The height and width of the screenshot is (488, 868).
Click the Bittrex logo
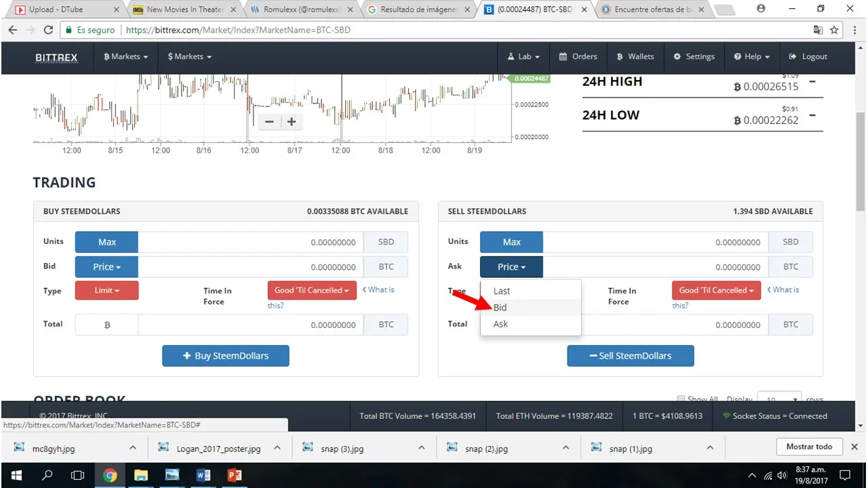tap(56, 57)
